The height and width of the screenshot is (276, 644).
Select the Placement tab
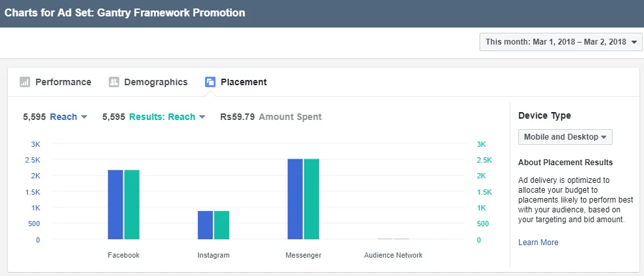click(236, 82)
